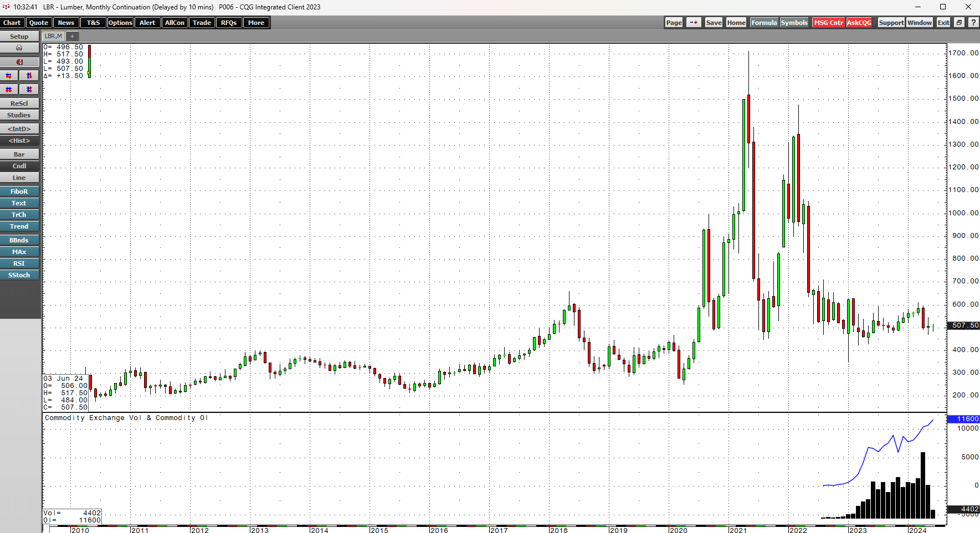Click the plus to add a new tab
Screen dimensions: 980x533
tap(71, 36)
